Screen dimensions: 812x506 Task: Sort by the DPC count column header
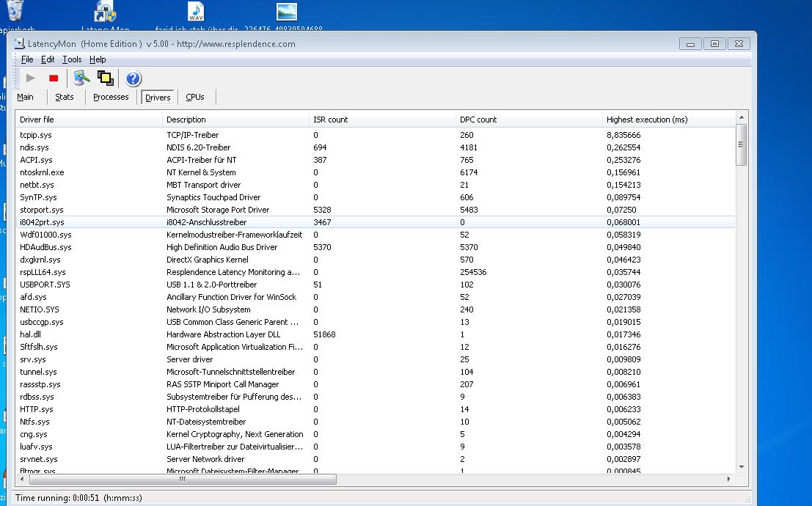pos(529,120)
